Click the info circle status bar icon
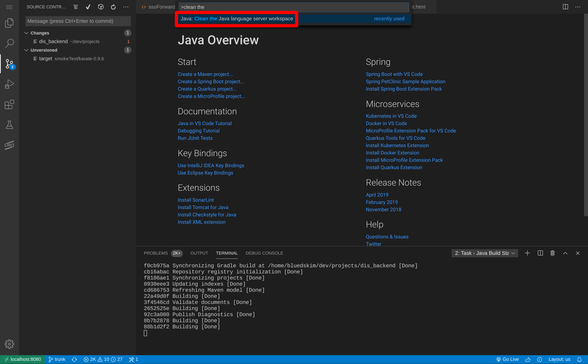The height and width of the screenshot is (364, 588). (539, 359)
